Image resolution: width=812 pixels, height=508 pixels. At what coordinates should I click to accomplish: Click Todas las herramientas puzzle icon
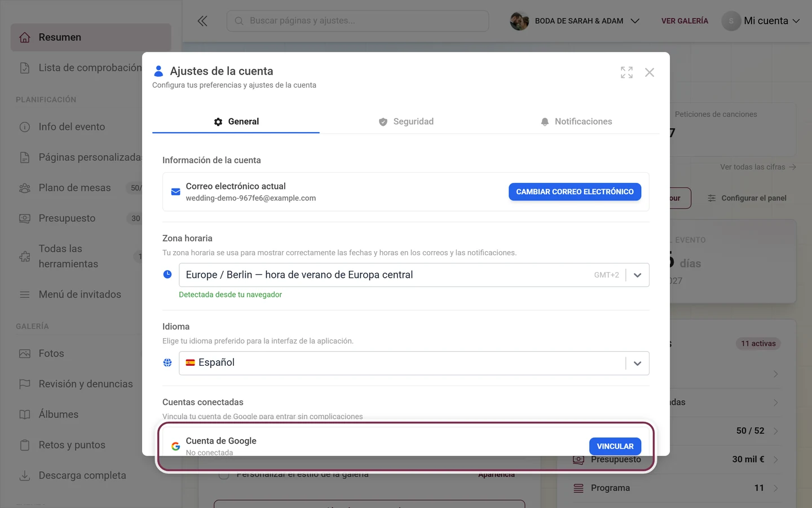pyautogui.click(x=25, y=256)
